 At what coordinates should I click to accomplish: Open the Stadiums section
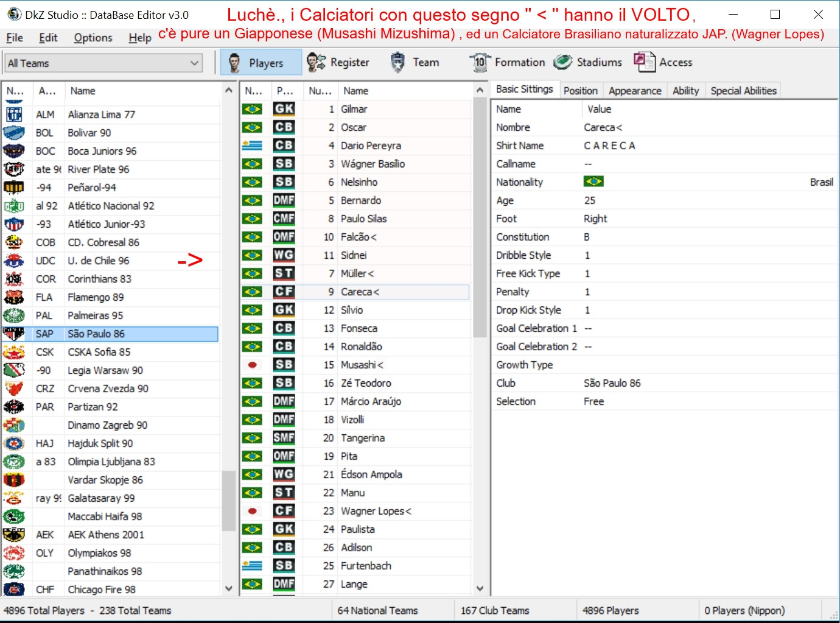(x=588, y=62)
